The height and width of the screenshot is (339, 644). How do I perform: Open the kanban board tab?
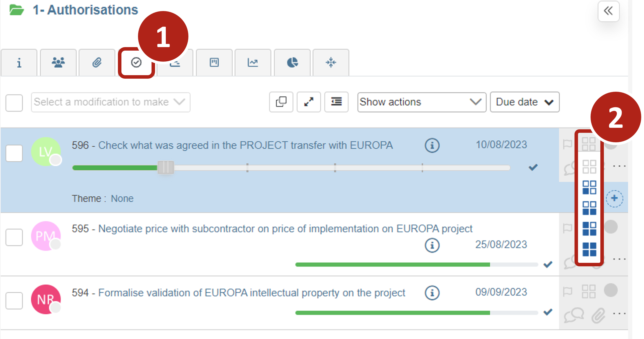(x=214, y=63)
